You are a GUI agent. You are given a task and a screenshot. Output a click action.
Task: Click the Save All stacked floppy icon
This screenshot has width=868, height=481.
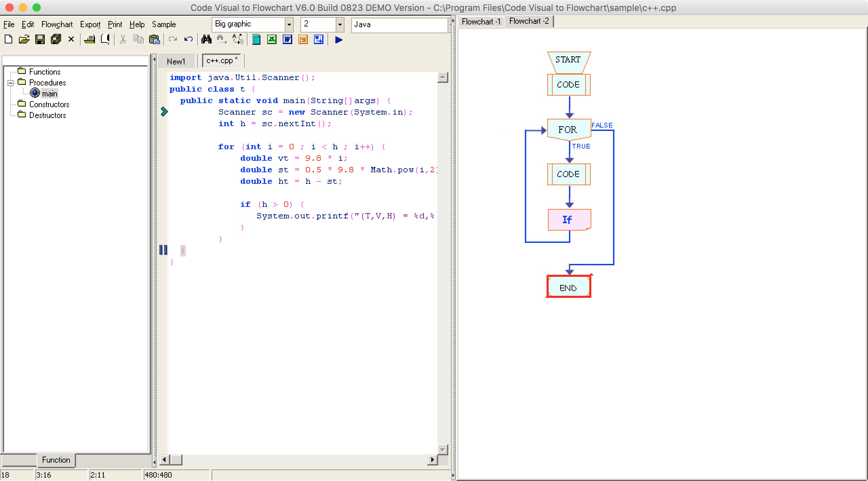(56, 40)
